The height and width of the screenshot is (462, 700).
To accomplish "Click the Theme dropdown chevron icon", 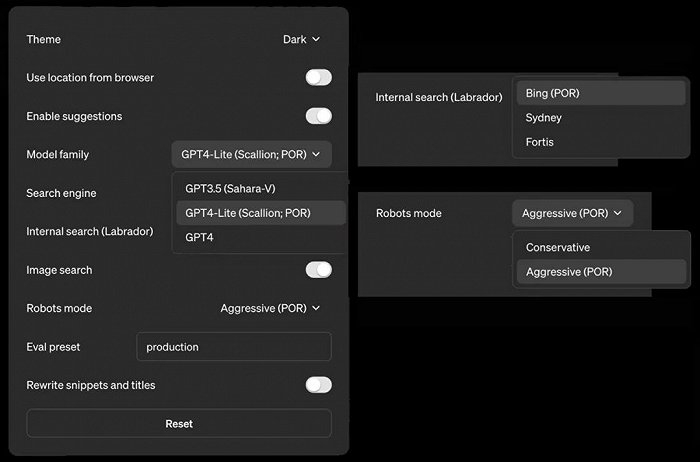I will [316, 40].
